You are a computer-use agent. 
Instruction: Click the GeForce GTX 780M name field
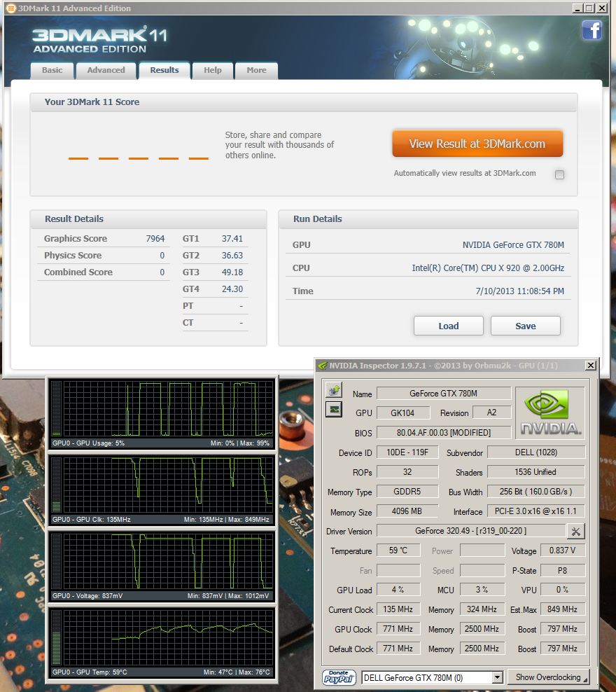pos(444,393)
